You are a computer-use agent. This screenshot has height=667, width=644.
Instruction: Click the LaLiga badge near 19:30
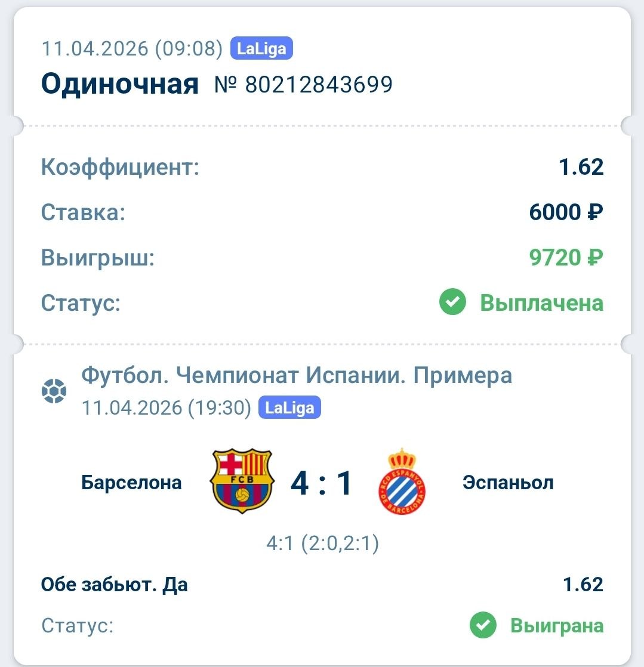(x=289, y=408)
